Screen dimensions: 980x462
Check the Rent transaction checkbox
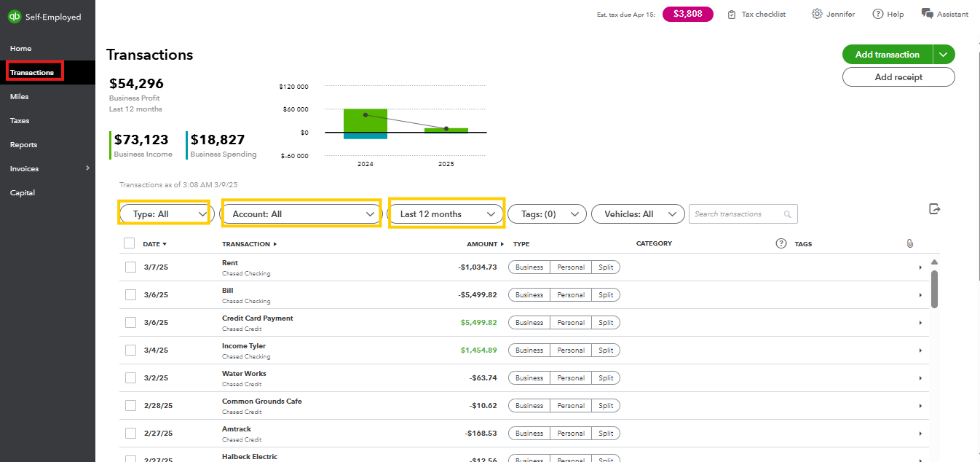click(130, 267)
